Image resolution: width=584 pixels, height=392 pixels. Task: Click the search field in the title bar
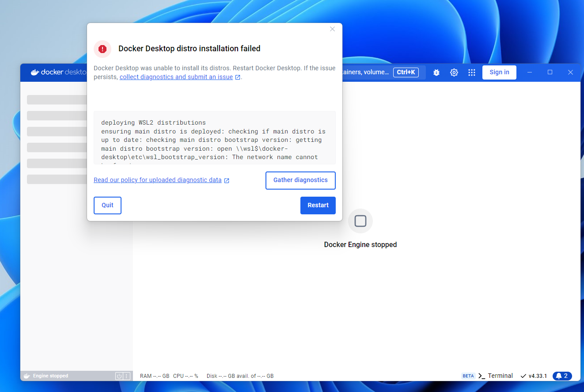coord(384,72)
